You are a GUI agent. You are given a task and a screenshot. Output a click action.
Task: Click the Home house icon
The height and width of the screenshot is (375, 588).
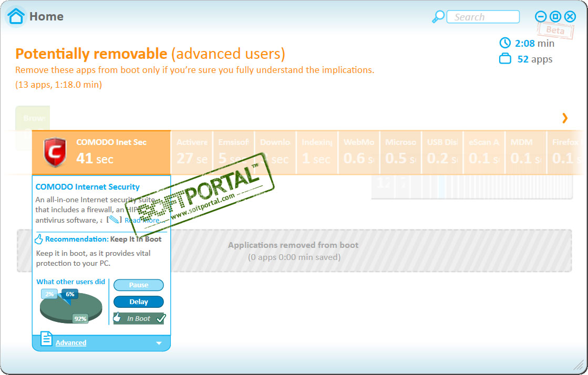pyautogui.click(x=16, y=16)
